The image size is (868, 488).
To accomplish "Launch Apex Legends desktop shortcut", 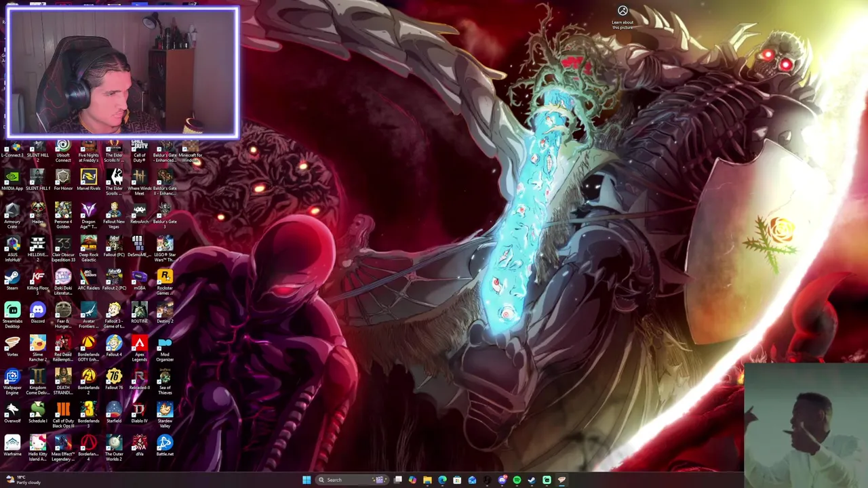I will (x=139, y=350).
